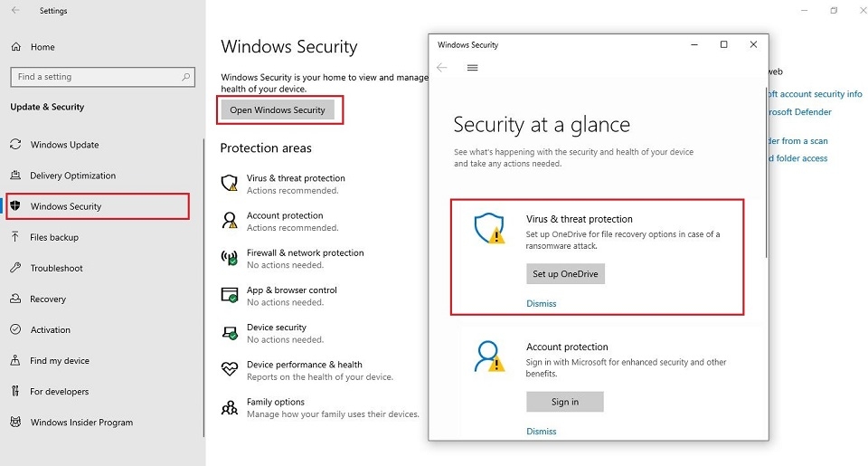
Task: Click the Settings back arrow
Action: [15, 11]
